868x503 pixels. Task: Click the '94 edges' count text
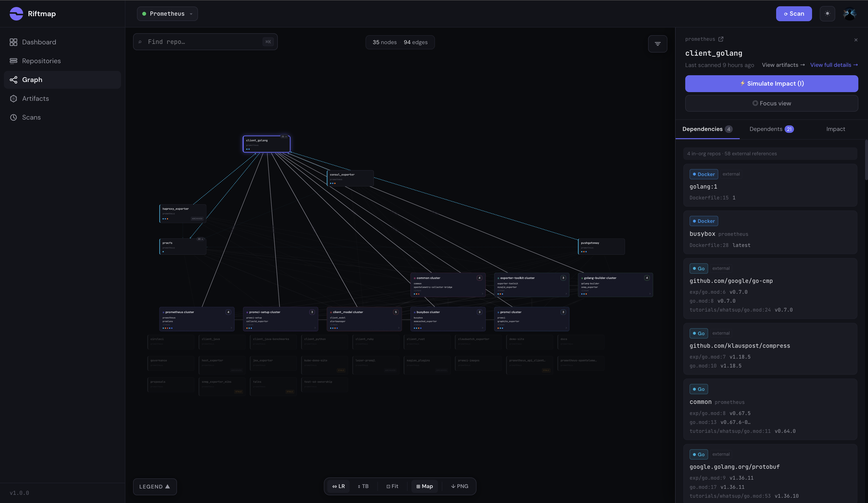click(416, 42)
